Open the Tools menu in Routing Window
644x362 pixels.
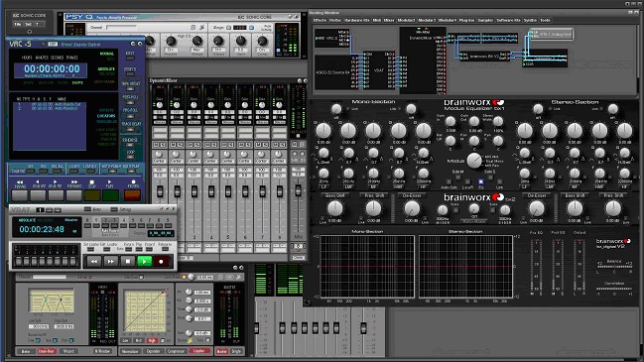point(545,20)
